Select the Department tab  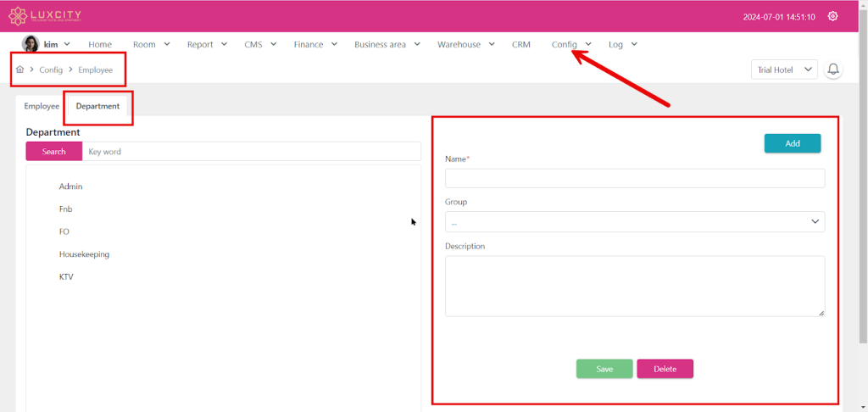coord(97,106)
